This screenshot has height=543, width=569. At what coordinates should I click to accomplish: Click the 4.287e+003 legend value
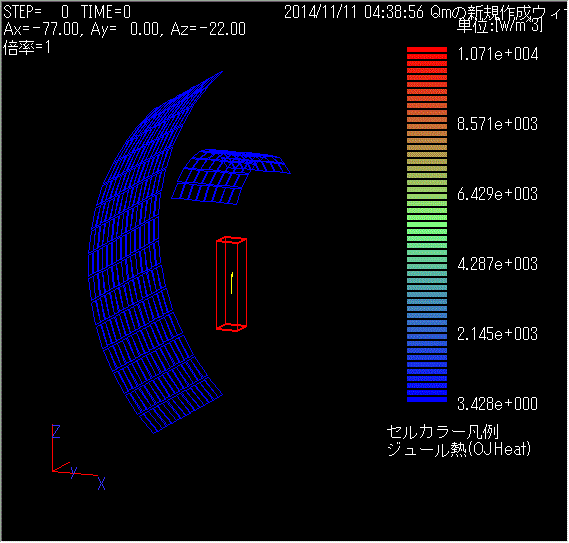[498, 264]
